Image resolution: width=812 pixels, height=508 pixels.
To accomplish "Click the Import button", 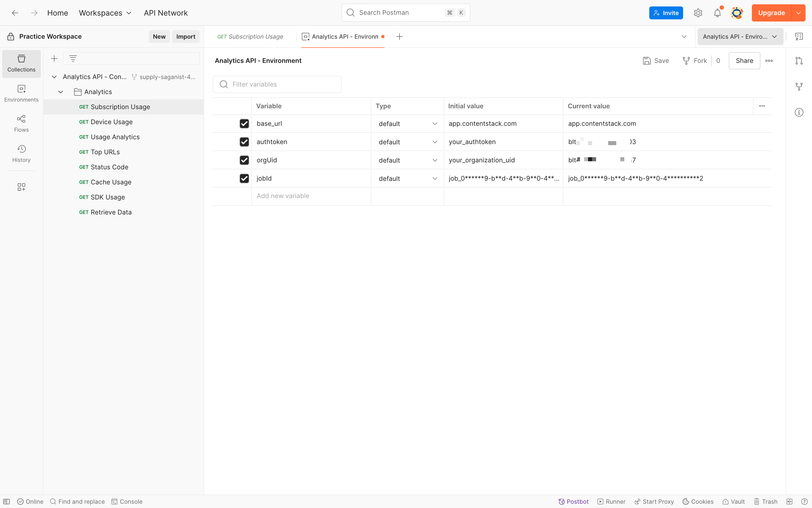I will click(186, 37).
